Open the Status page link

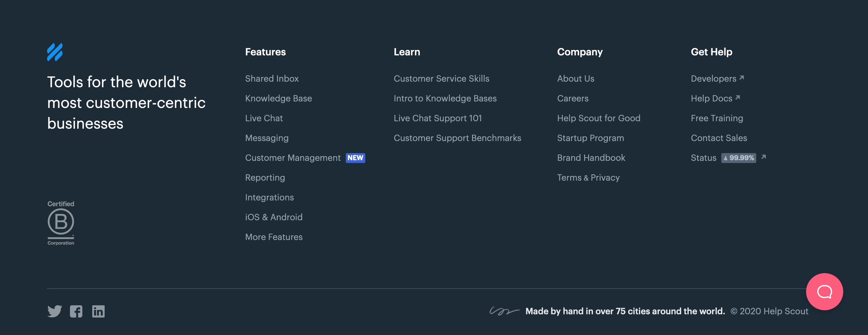click(x=704, y=158)
